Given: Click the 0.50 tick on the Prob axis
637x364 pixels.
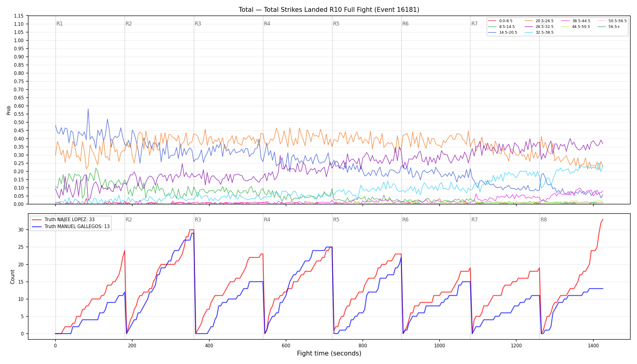Looking at the screenshot, I should click(19, 122).
